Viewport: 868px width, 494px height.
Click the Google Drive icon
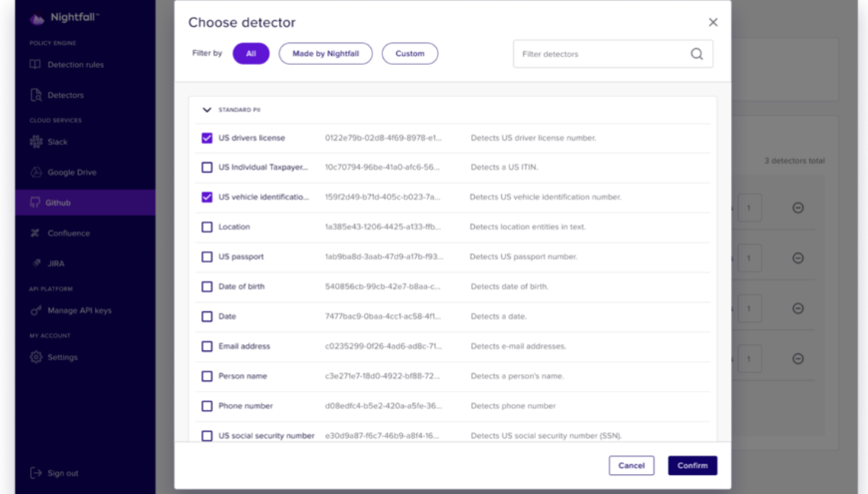[36, 173]
